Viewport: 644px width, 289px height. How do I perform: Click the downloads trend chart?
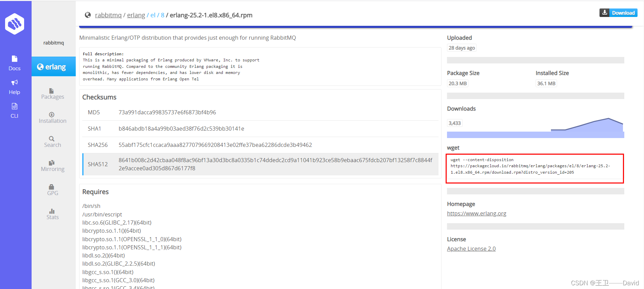tap(536, 128)
